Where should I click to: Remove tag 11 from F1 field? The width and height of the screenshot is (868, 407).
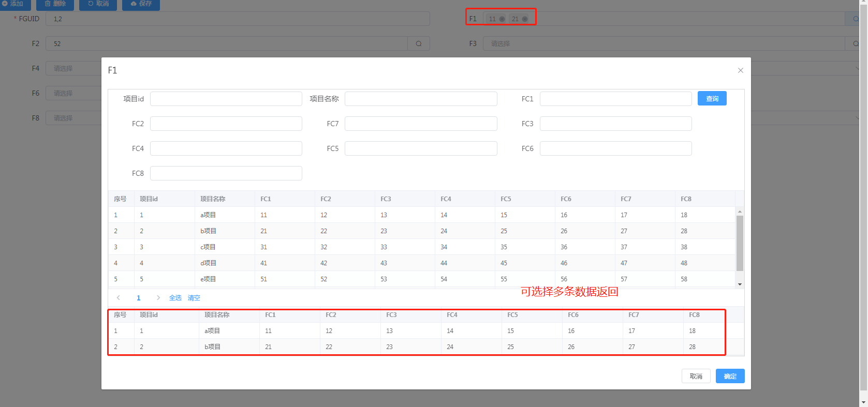click(502, 19)
